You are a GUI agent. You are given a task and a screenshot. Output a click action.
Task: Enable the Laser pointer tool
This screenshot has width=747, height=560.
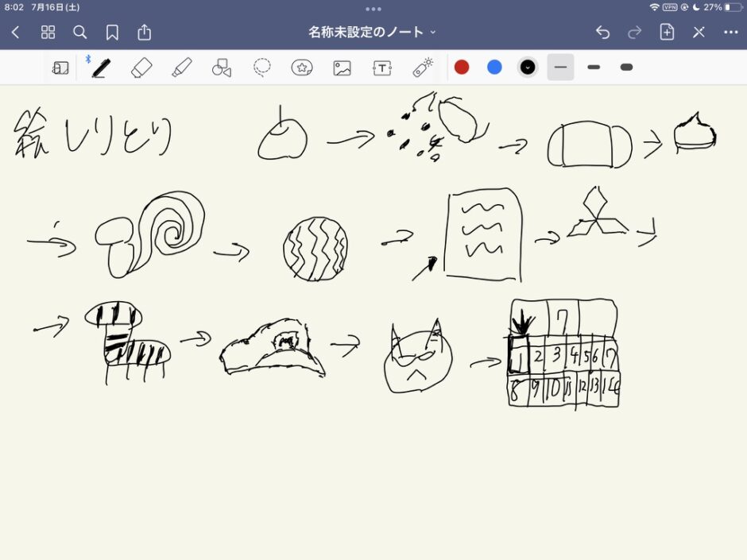[423, 68]
